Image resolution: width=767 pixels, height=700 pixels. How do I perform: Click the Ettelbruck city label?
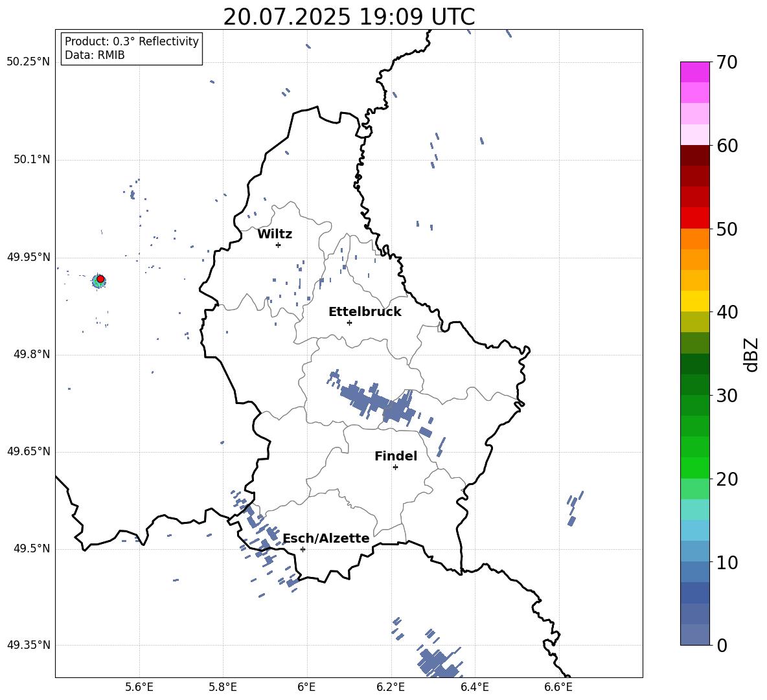point(365,312)
